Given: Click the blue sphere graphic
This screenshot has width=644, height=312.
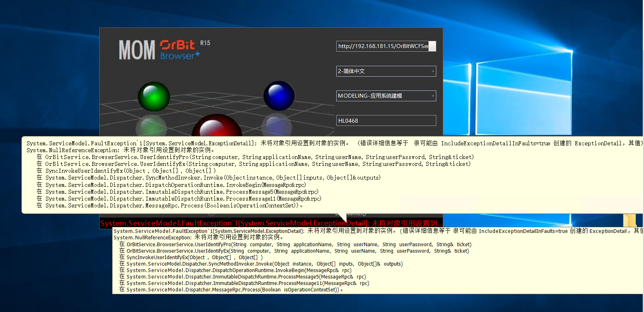Looking at the screenshot, I should click(x=279, y=96).
